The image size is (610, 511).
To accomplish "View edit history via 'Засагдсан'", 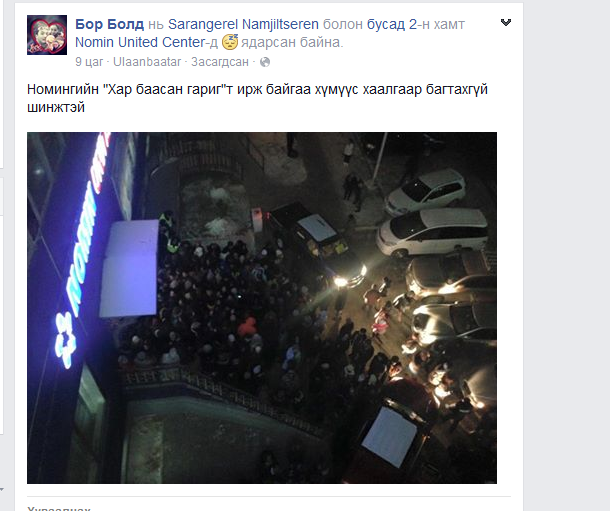I will (x=220, y=62).
